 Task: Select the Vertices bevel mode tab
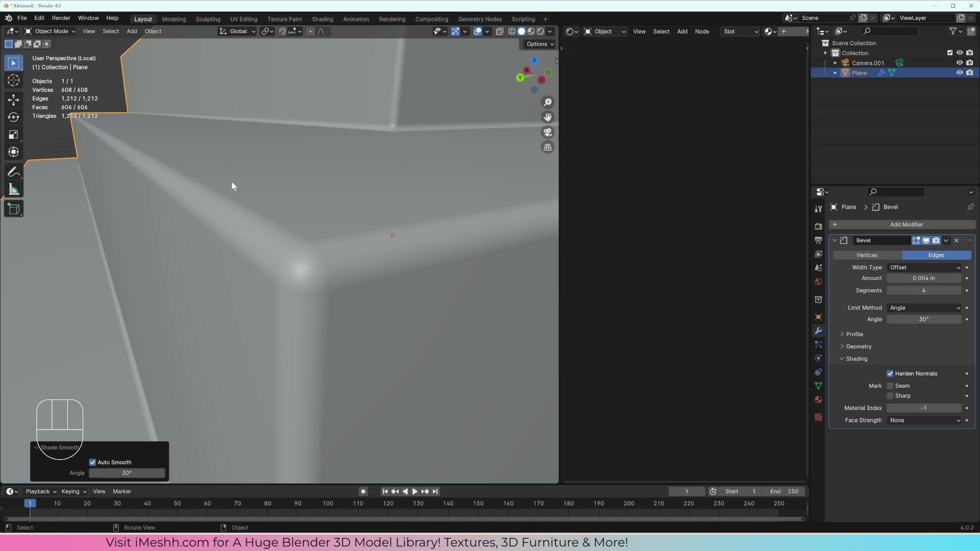pyautogui.click(x=867, y=255)
